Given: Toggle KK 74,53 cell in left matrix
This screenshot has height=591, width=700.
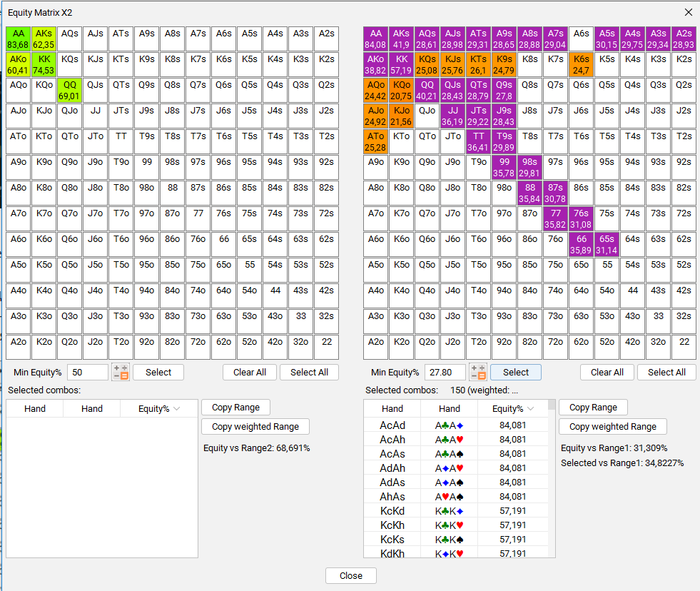Looking at the screenshot, I should coord(44,64).
